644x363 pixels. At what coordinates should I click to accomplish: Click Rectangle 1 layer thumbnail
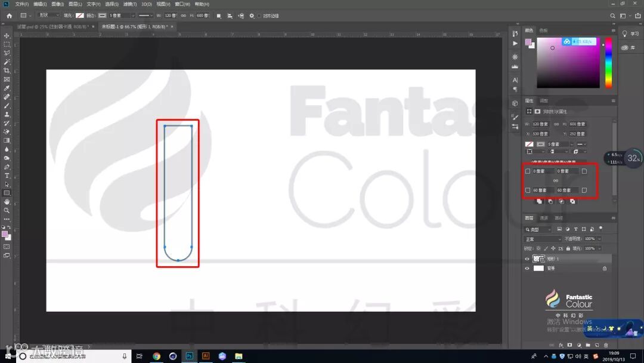[x=538, y=259]
